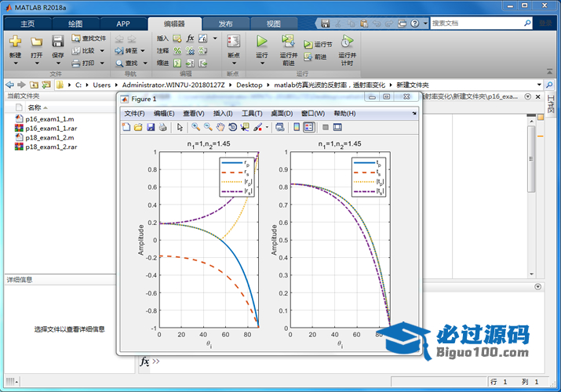561x392 pixels.
Task: Click the 运行并前进 (Run and Advance) icon
Action: (289, 41)
